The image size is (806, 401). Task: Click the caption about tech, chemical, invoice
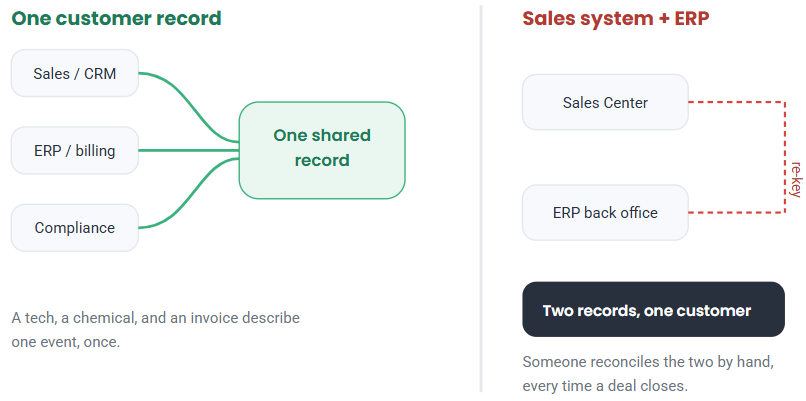155,330
